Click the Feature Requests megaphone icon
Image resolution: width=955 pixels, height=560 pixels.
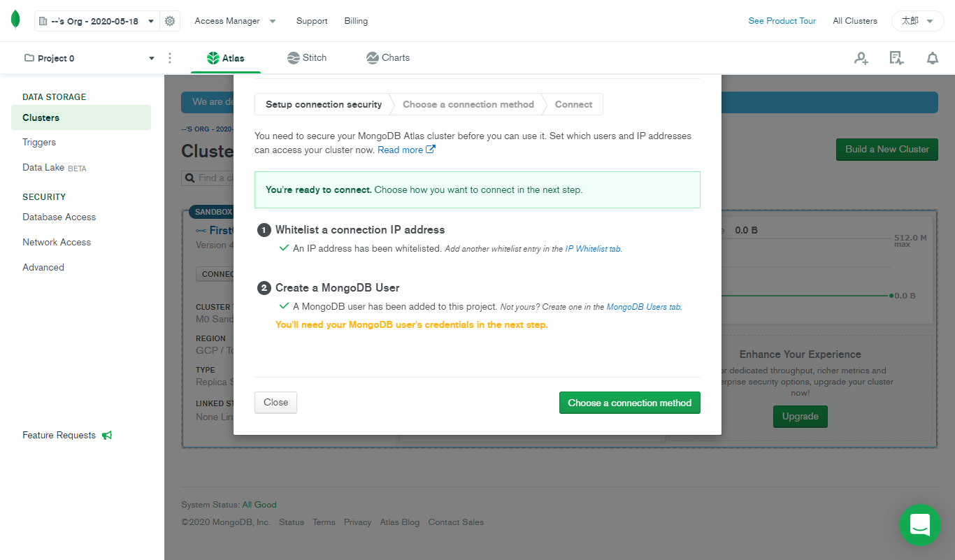click(x=107, y=435)
